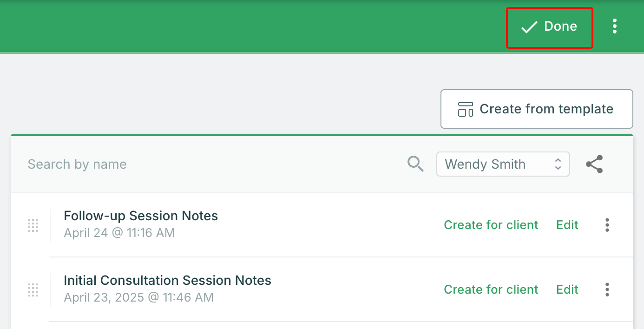Create Follow-up Session Notes for client
Image resolution: width=644 pixels, height=329 pixels.
click(491, 225)
